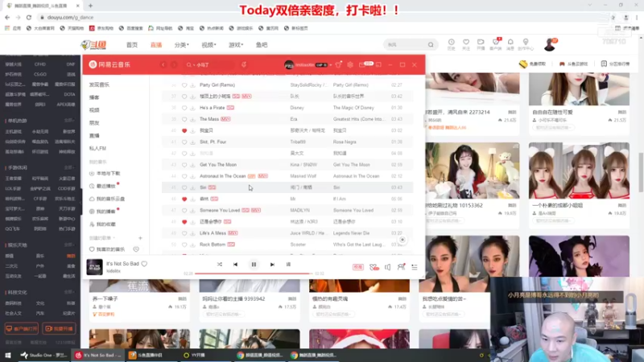The image size is (644, 362).
Task: Download the song Sin
Action: pos(192,187)
